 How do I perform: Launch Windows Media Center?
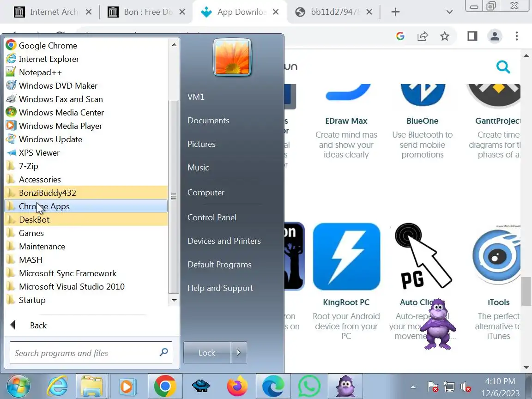click(x=86, y=113)
